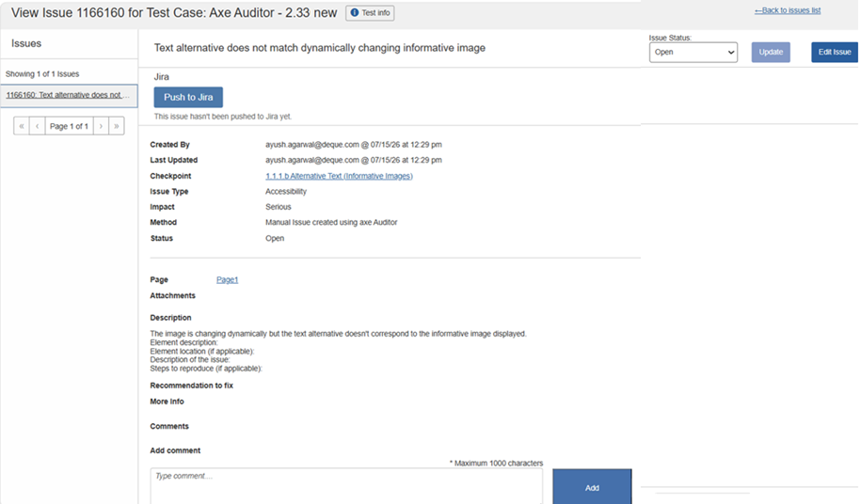Open the Page1 link
This screenshot has height=504, width=860.
(227, 279)
